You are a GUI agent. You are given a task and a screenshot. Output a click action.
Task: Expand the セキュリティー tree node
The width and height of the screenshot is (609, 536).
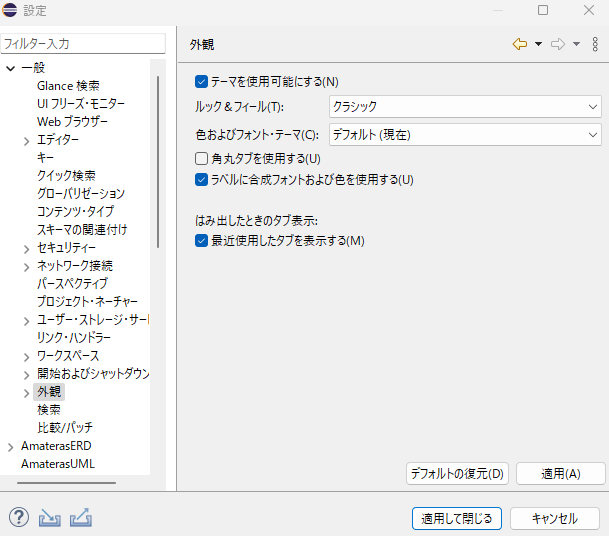[26, 249]
